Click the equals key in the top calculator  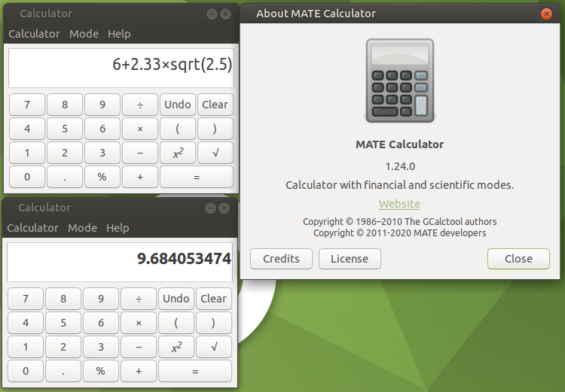(x=197, y=177)
